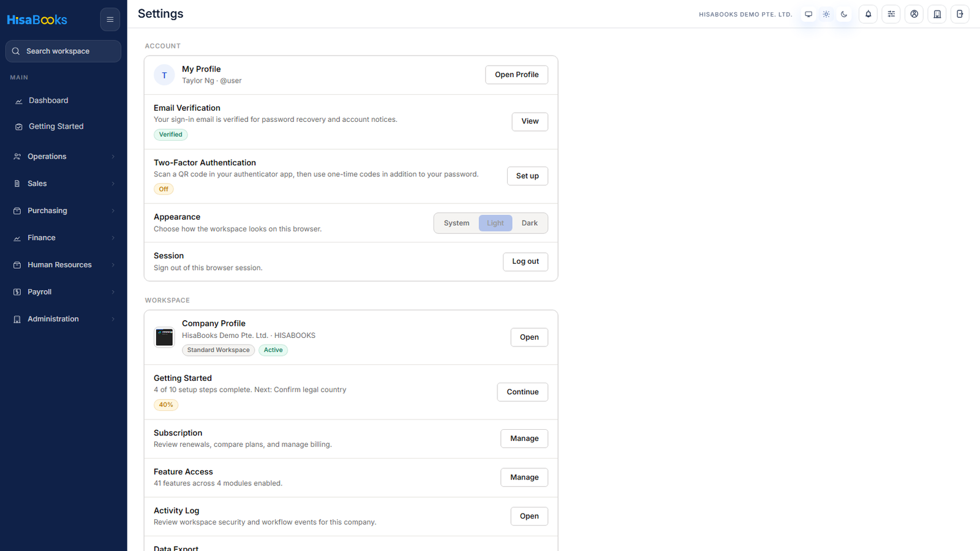Click the Settings page title

tap(160, 13)
